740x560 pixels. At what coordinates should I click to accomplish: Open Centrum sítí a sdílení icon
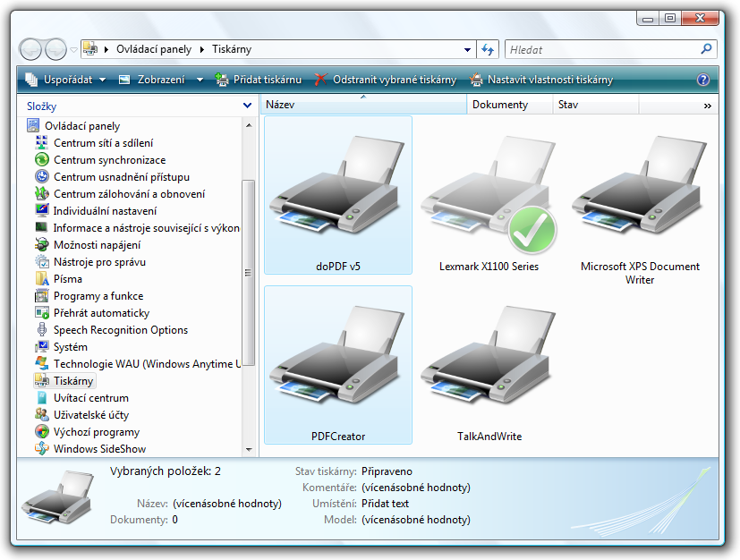coord(42,142)
